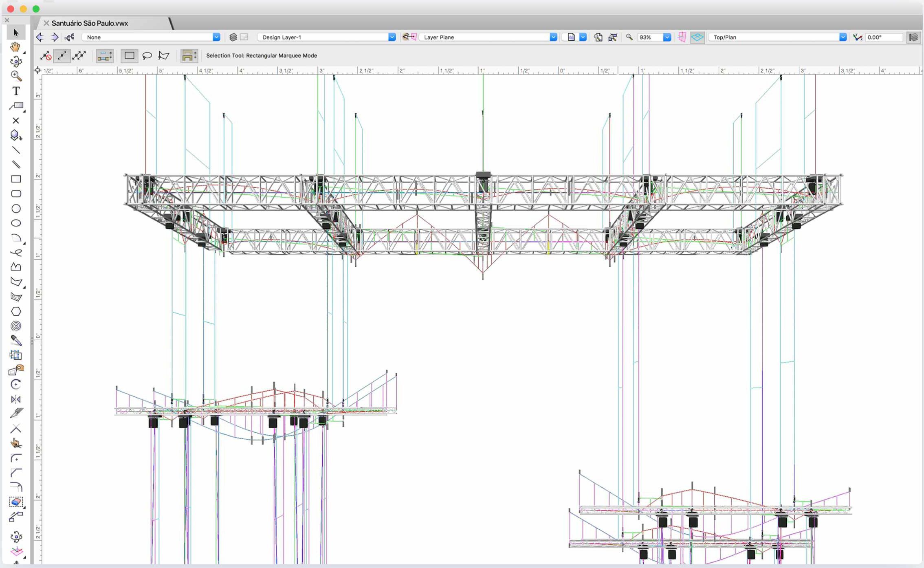Select the Rectangle tool

16,179
